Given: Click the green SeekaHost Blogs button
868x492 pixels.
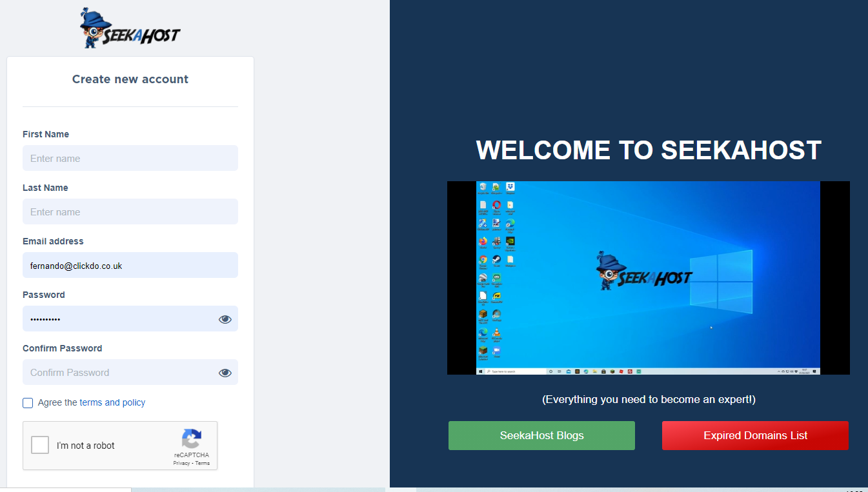Looking at the screenshot, I should point(541,435).
